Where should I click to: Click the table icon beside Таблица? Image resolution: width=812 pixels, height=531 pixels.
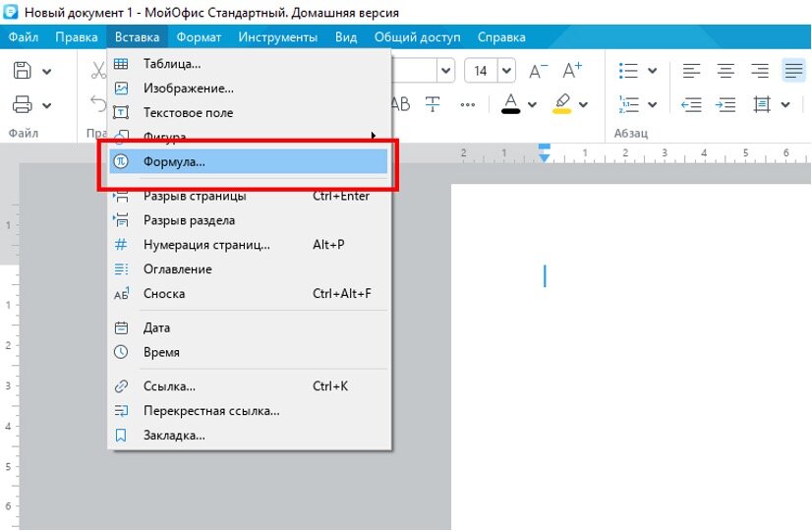(121, 64)
